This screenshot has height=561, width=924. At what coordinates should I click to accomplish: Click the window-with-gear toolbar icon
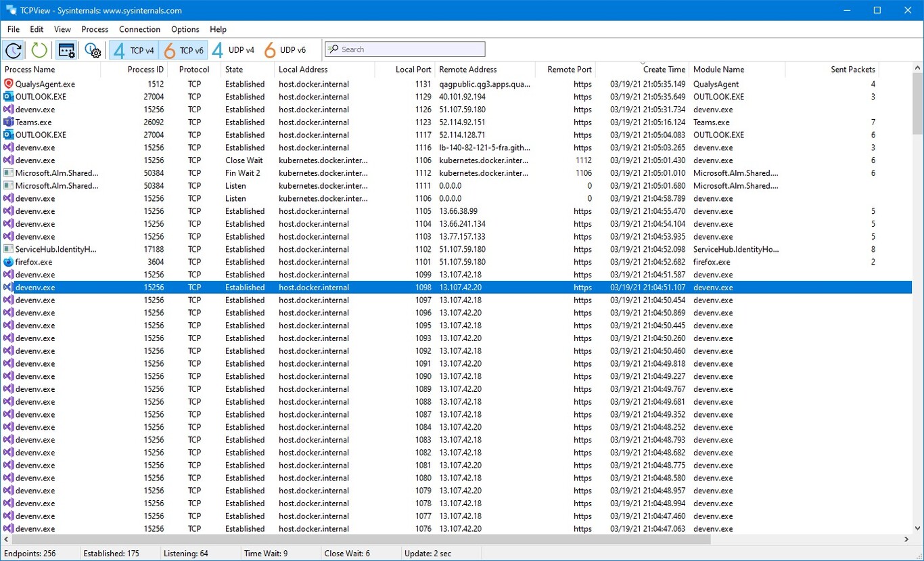[x=66, y=49]
